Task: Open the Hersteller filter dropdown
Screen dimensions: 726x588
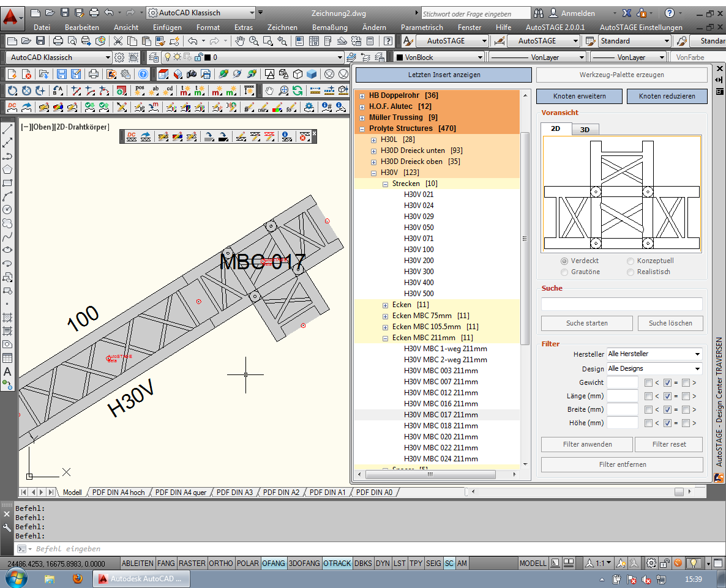Action: tap(654, 354)
